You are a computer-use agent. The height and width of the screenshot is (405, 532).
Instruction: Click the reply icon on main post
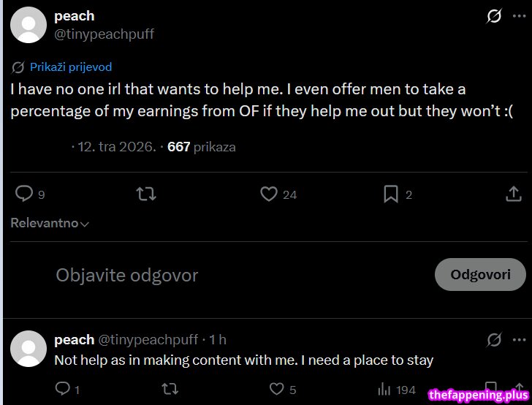[25, 194]
